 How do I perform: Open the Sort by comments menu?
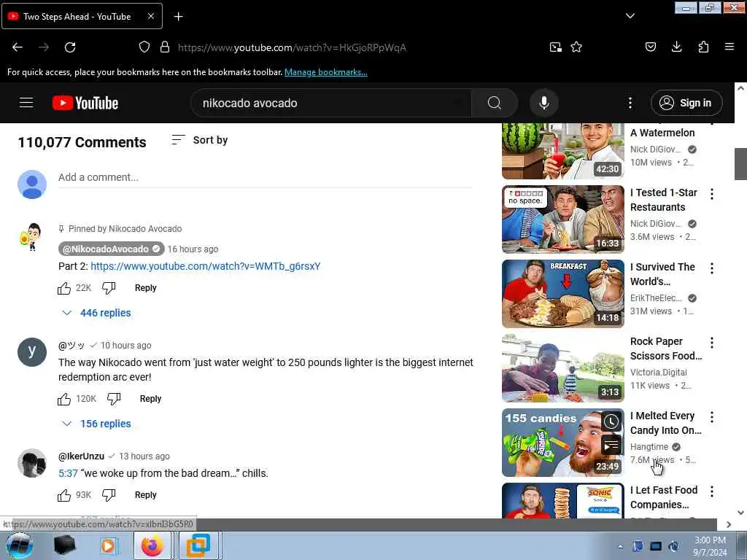tap(200, 140)
